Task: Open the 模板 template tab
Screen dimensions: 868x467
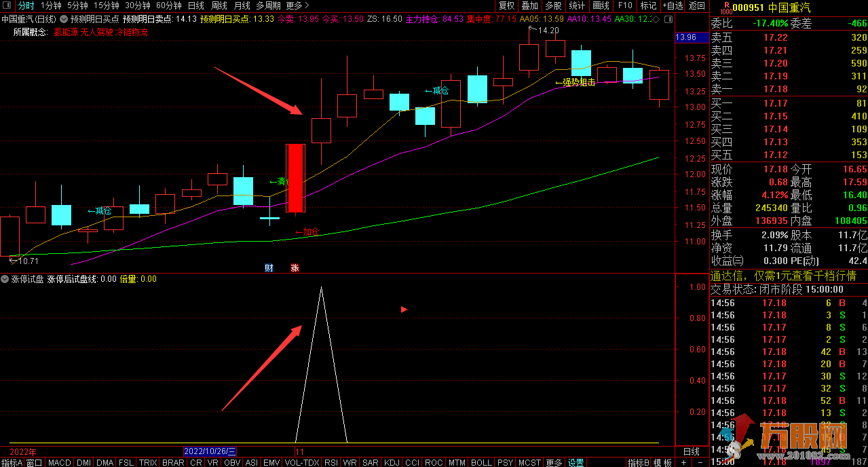Action: pos(663,462)
